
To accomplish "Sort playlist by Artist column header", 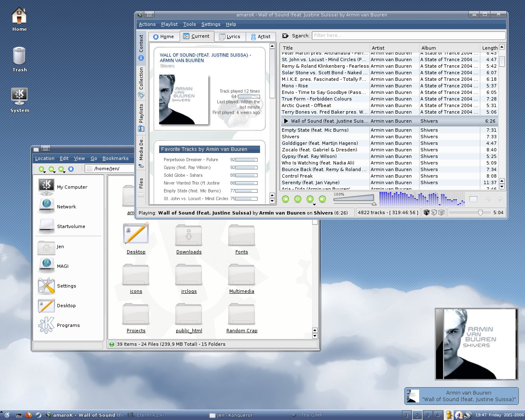I will click(394, 48).
